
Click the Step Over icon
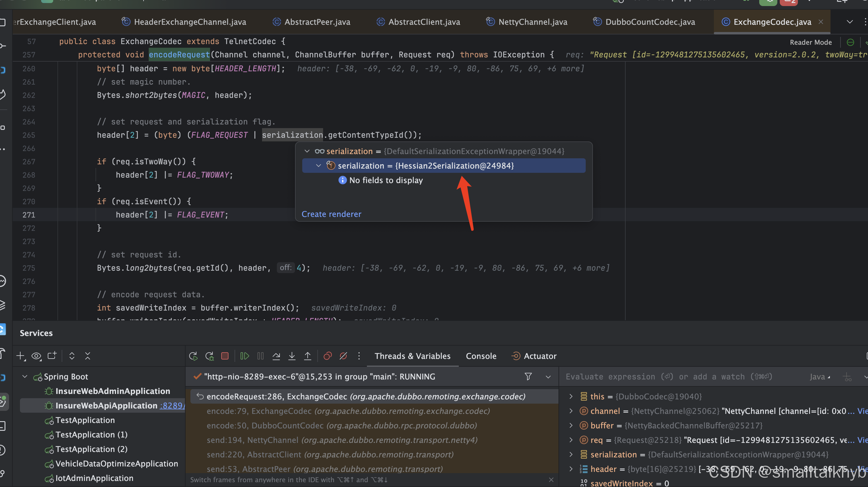[276, 356]
